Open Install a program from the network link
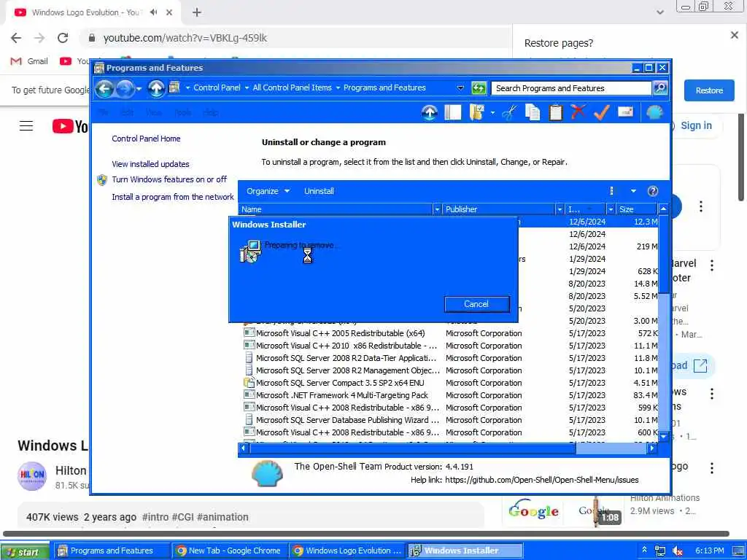This screenshot has height=560, width=747. [x=172, y=197]
